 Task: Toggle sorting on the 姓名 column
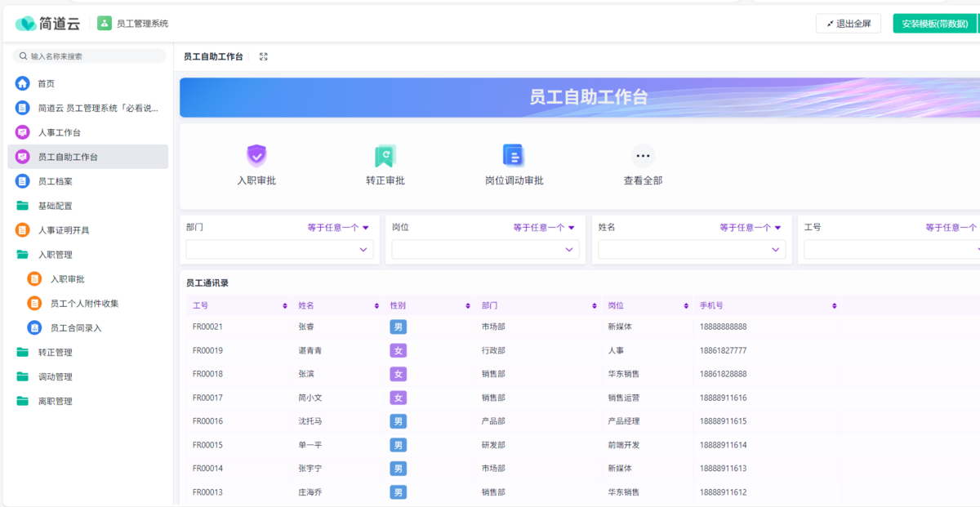[x=376, y=306]
